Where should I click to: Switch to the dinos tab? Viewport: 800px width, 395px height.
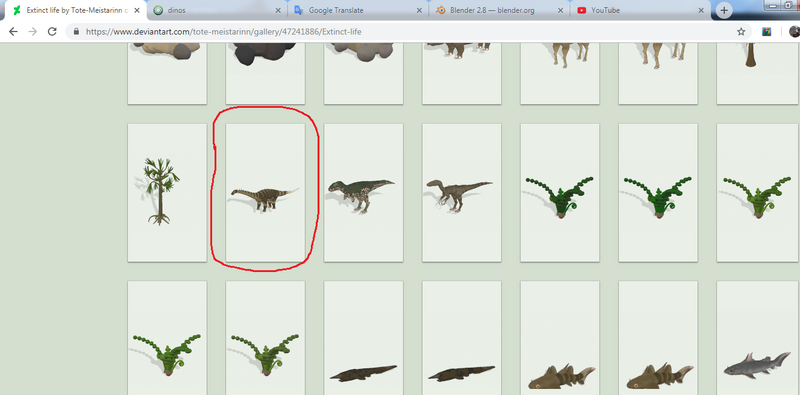(x=217, y=10)
